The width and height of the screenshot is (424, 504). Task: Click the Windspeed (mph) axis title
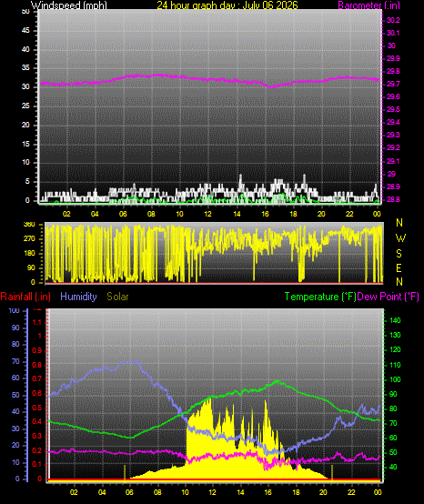[x=69, y=5]
